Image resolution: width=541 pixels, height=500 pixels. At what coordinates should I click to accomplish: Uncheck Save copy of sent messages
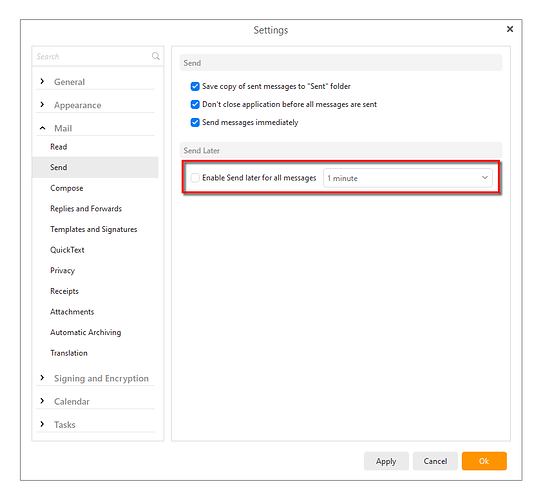[195, 86]
